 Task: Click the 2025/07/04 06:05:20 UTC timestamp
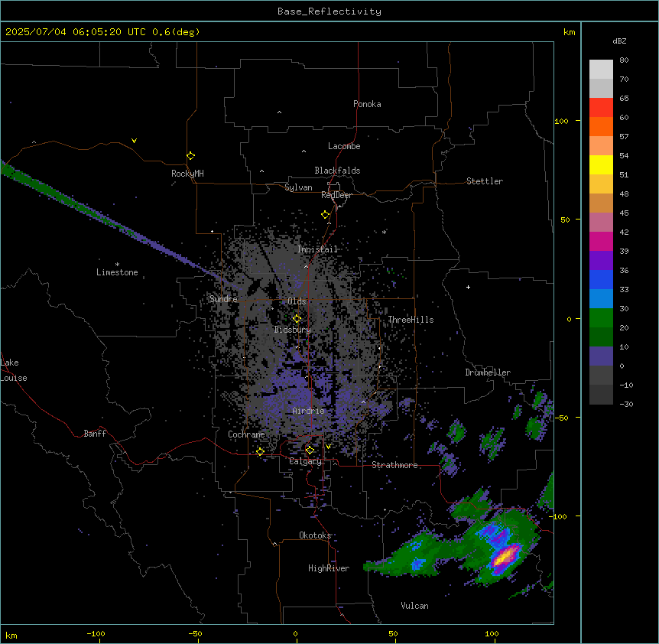click(x=102, y=32)
